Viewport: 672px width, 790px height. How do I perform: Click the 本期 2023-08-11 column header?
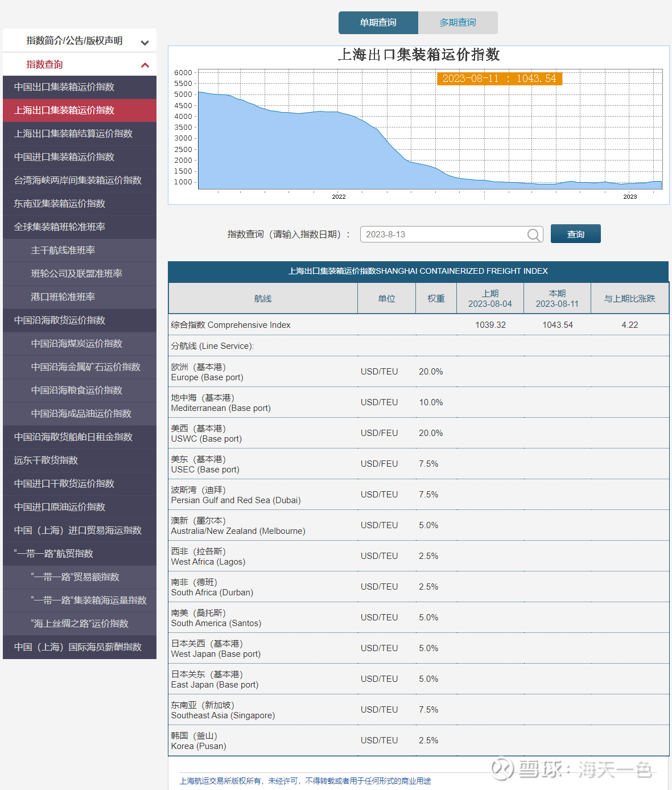557,298
